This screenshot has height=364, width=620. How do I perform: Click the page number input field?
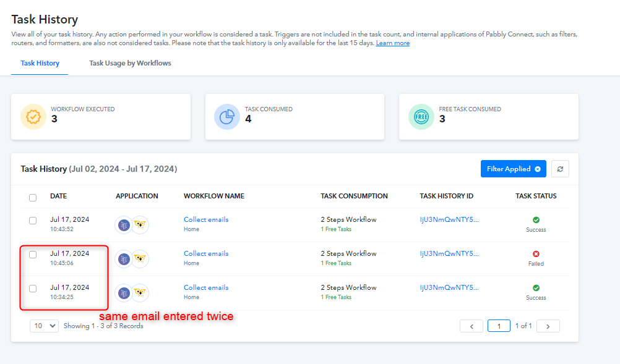[x=499, y=326]
